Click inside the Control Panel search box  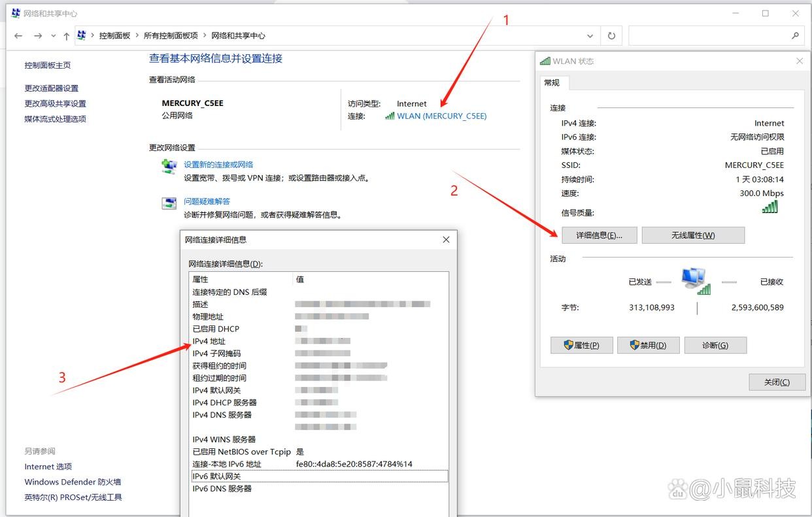click(x=709, y=36)
